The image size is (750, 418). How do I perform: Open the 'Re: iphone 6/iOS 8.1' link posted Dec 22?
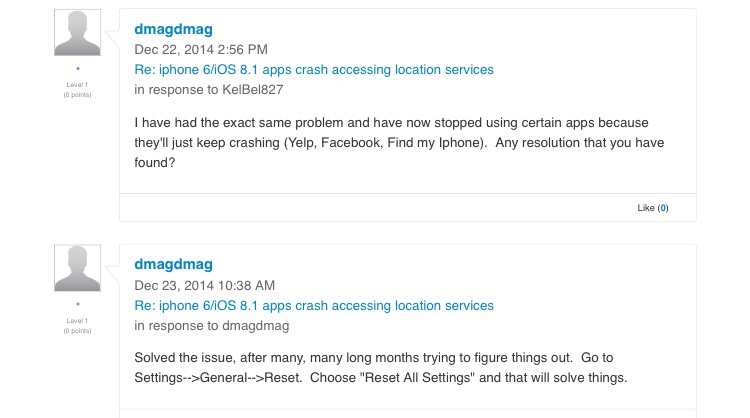pos(314,69)
